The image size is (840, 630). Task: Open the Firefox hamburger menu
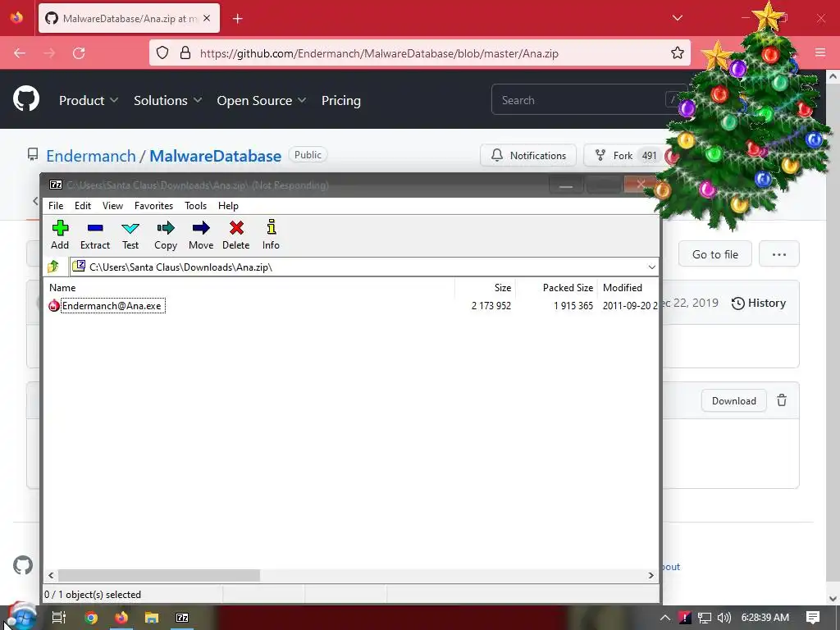click(x=820, y=52)
